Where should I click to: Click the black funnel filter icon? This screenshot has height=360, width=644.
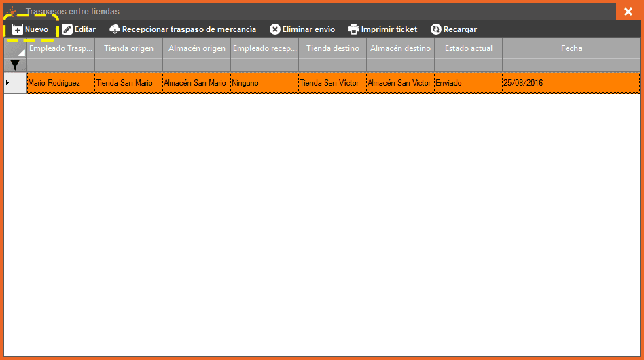(x=15, y=65)
